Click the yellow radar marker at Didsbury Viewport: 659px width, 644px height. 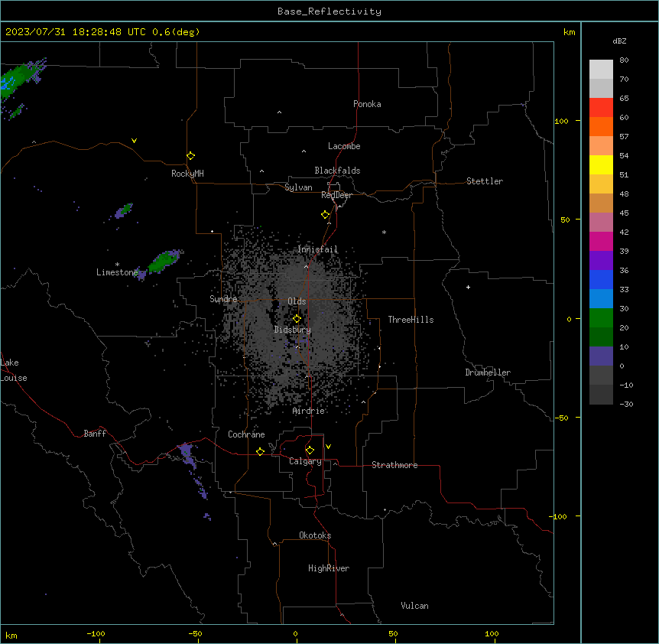[297, 319]
